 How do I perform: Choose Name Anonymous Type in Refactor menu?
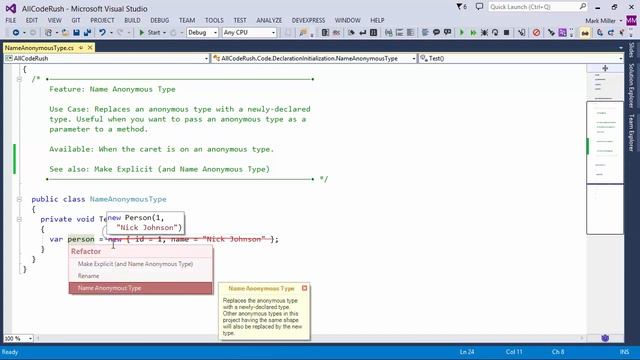[141, 288]
